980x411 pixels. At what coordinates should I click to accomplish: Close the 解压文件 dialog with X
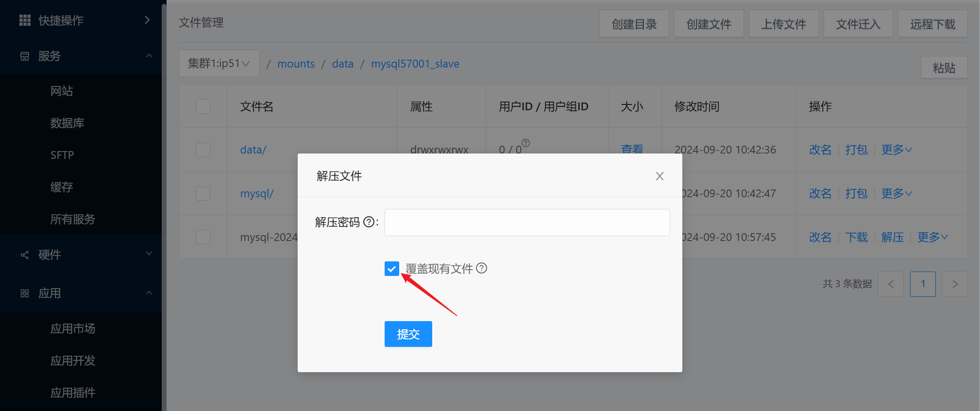(659, 176)
